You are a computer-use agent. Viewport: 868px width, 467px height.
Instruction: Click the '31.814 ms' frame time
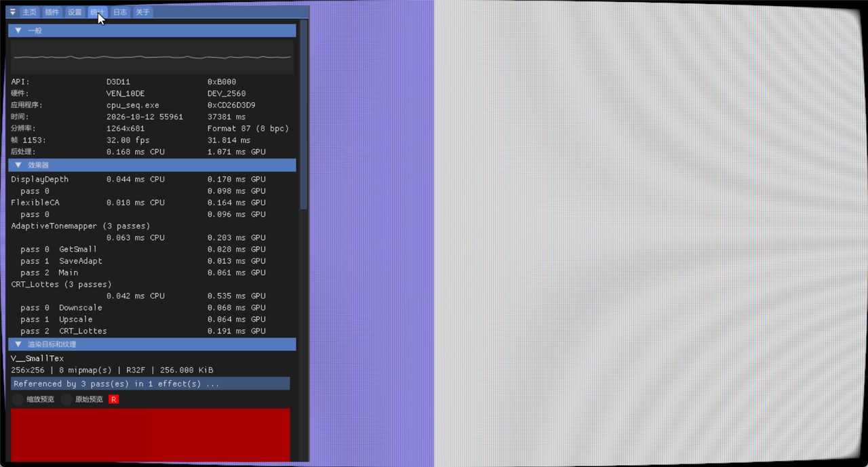point(229,140)
